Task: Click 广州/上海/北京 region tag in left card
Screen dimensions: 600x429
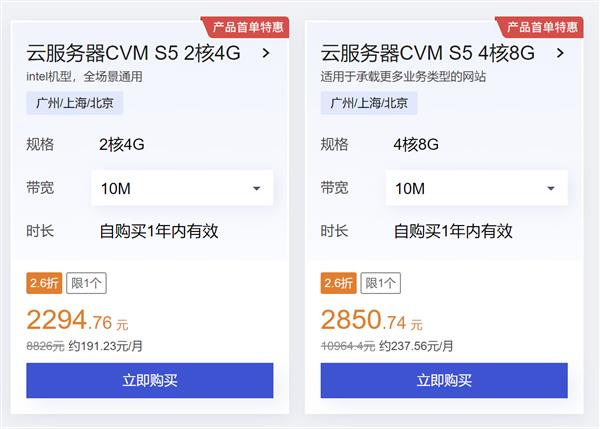Action: 75,103
